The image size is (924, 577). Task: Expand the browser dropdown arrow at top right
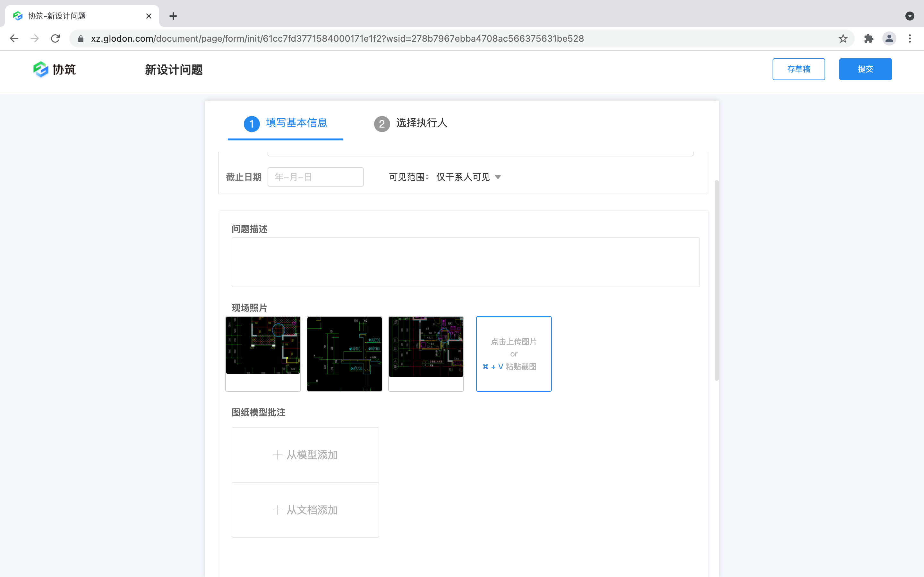pyautogui.click(x=910, y=16)
